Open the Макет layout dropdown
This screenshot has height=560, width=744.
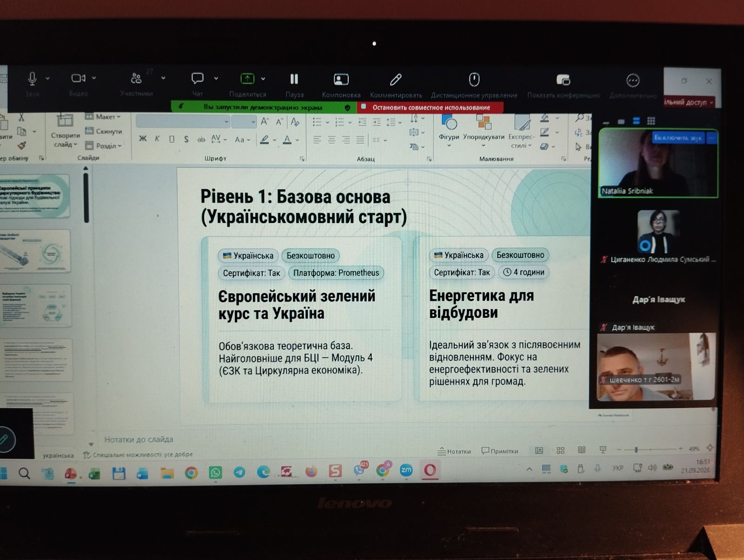coord(103,117)
